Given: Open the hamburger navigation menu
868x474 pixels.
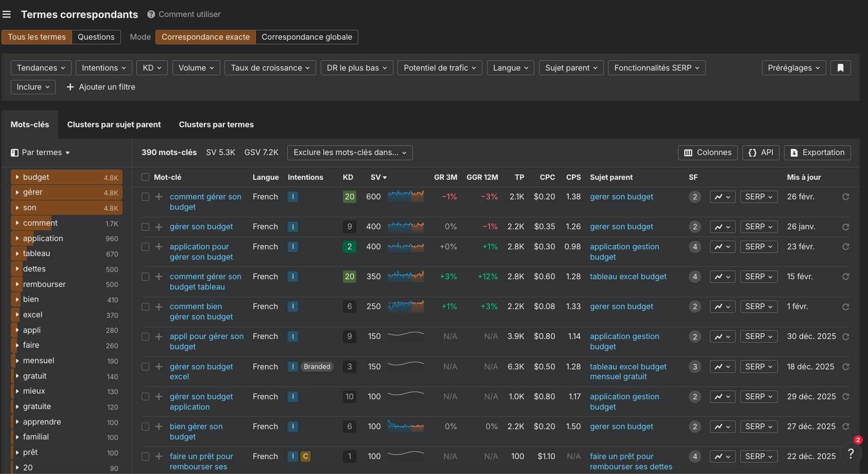Looking at the screenshot, I should [x=7, y=14].
